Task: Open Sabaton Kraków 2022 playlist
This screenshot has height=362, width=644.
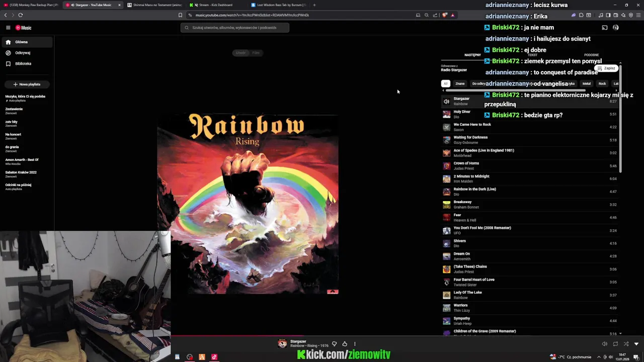Action: pos(21,174)
